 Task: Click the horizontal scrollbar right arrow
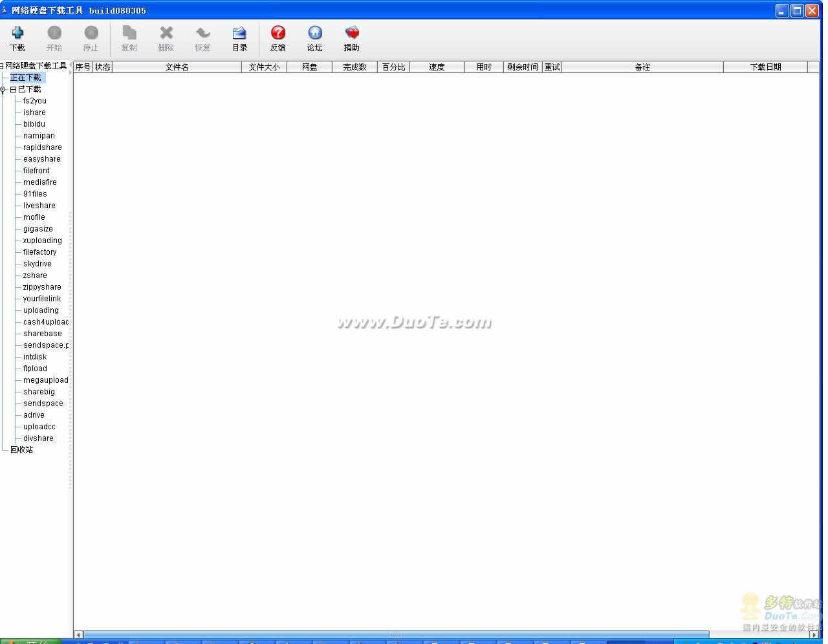coord(814,635)
